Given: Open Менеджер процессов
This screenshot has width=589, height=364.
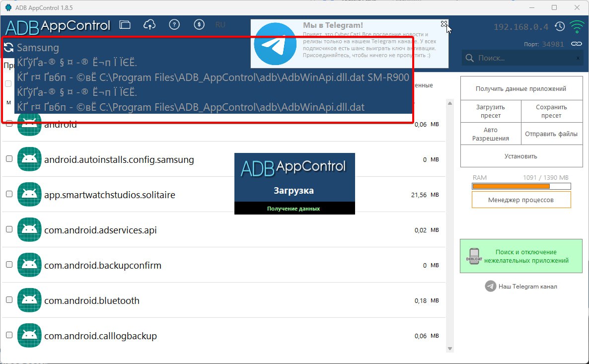Looking at the screenshot, I should pyautogui.click(x=521, y=200).
